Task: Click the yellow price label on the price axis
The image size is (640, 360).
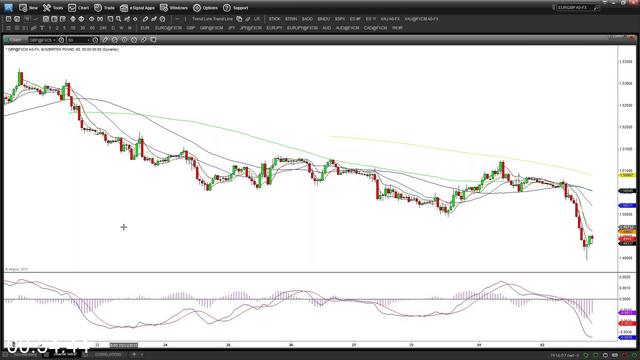Action: coord(627,175)
